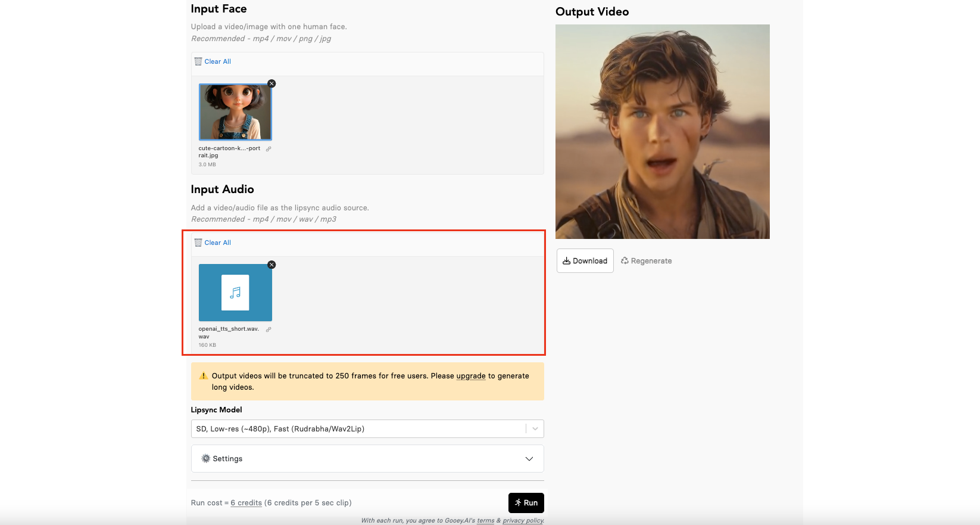Click the openai_tts_short.wav filename
The height and width of the screenshot is (525, 980).
coord(229,333)
